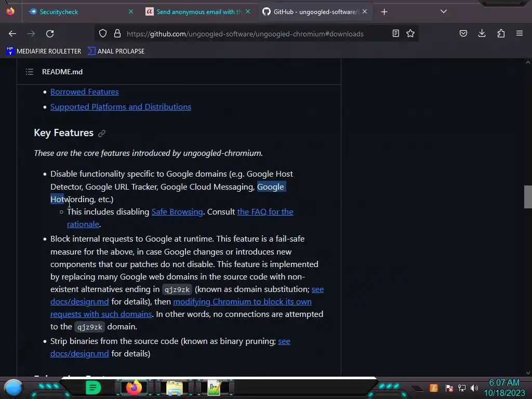This screenshot has width=532, height=399.
Task: Click the page vertical scrollbar thumb
Action: click(528, 196)
